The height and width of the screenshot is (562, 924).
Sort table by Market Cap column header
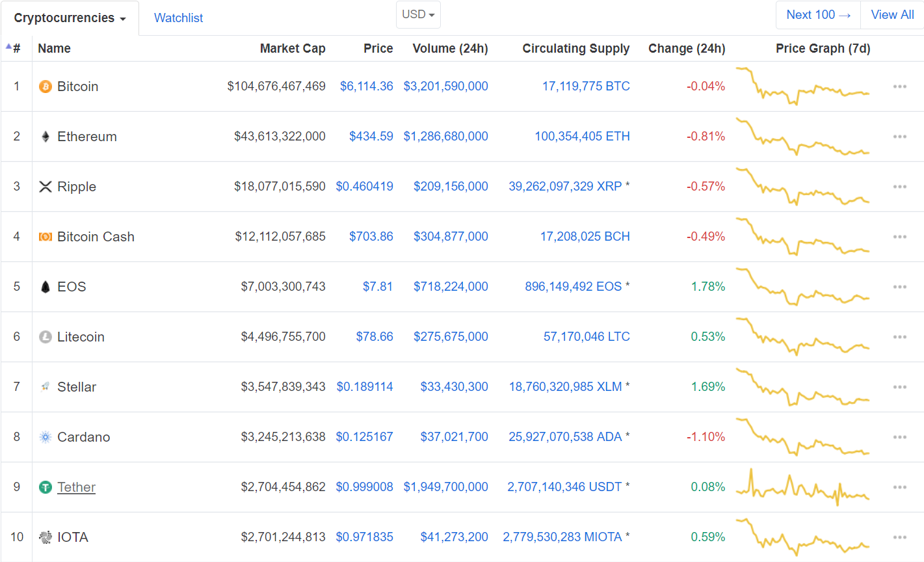tap(293, 48)
